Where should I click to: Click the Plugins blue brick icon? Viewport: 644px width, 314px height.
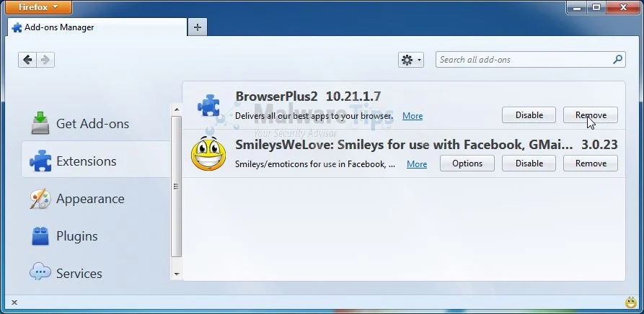[40, 235]
